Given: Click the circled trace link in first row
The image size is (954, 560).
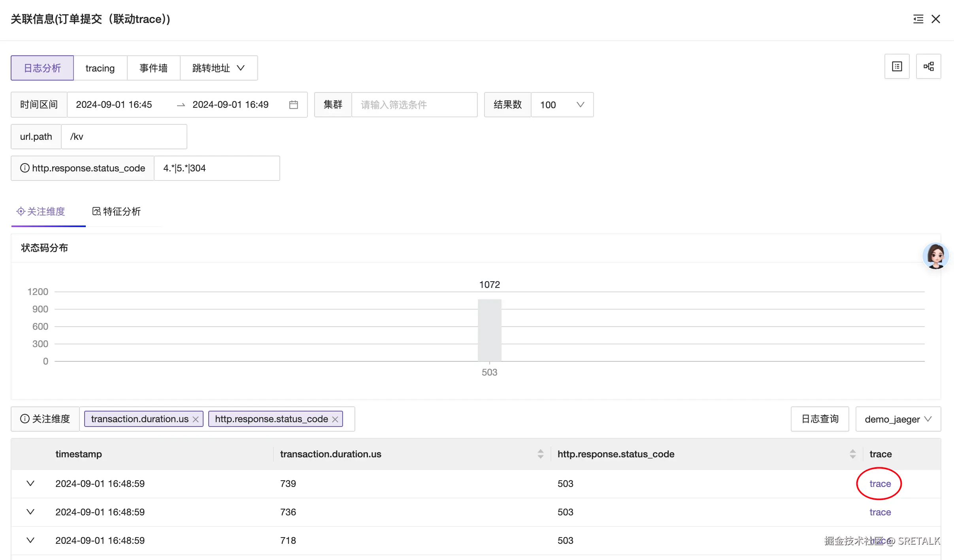Looking at the screenshot, I should (x=880, y=483).
